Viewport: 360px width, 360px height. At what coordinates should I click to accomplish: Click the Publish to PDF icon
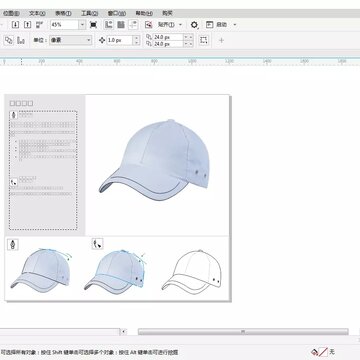40,25
